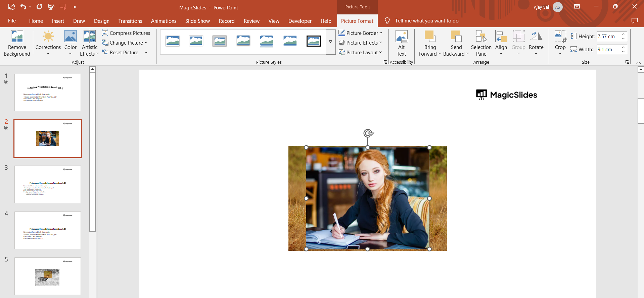Start slideshow from beginning icon

pyautogui.click(x=51, y=7)
